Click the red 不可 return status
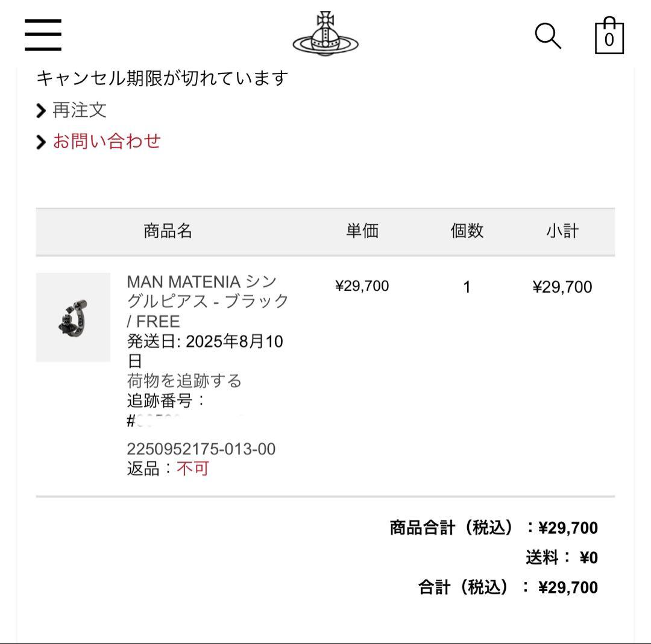 point(192,469)
